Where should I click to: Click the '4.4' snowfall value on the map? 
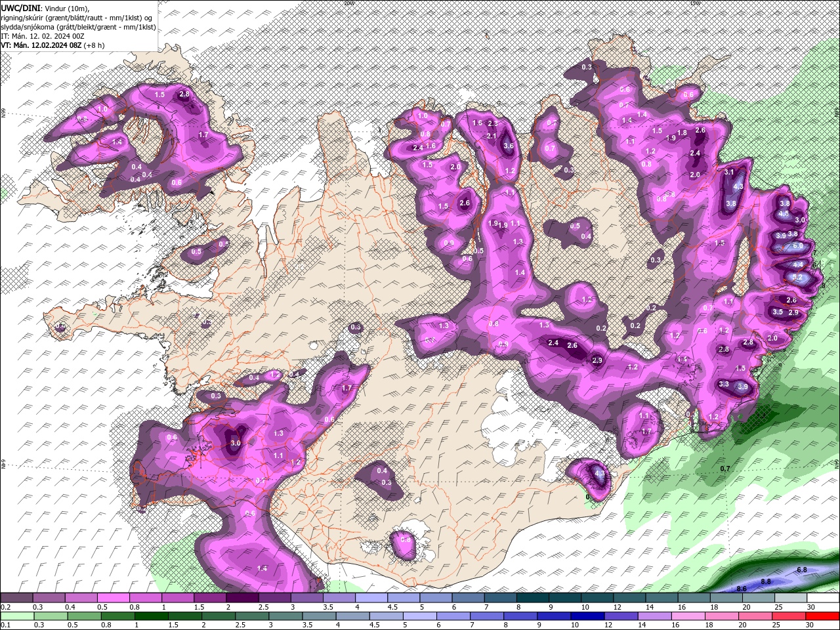pyautogui.click(x=798, y=264)
